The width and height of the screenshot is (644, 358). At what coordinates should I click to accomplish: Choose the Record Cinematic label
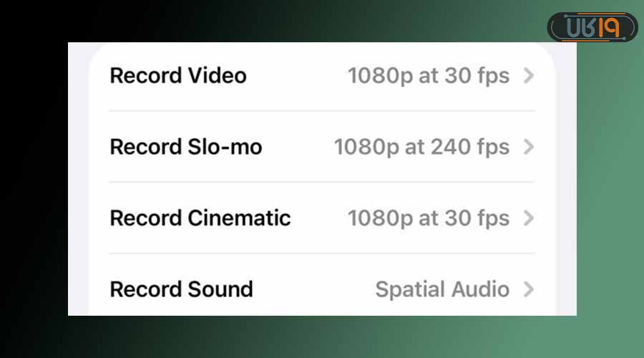point(200,218)
